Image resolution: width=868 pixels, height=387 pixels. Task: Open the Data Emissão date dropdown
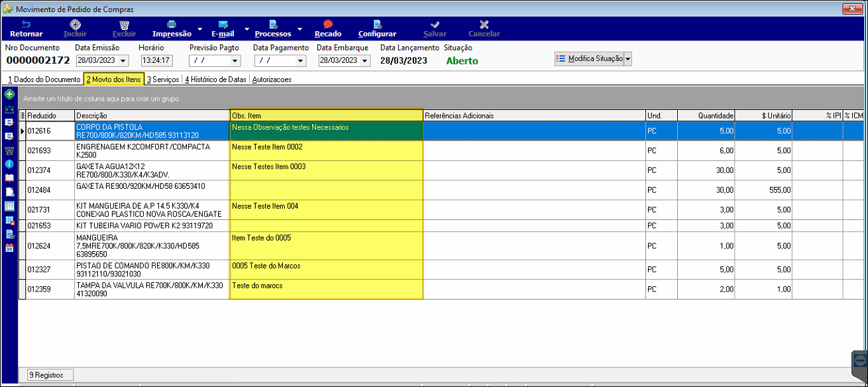(x=123, y=60)
